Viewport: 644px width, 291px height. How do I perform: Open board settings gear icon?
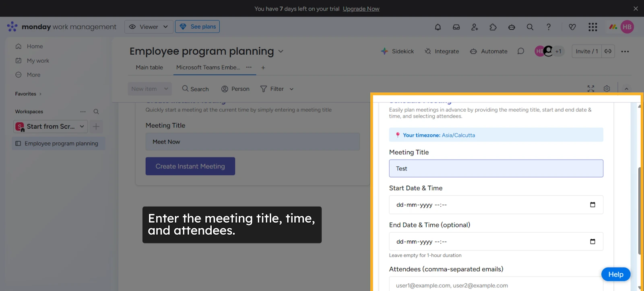607,89
